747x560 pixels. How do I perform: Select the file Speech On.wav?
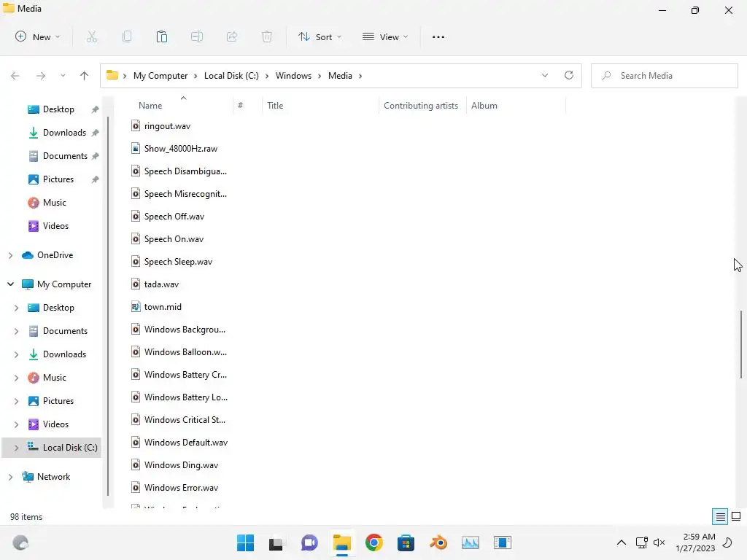tap(174, 239)
